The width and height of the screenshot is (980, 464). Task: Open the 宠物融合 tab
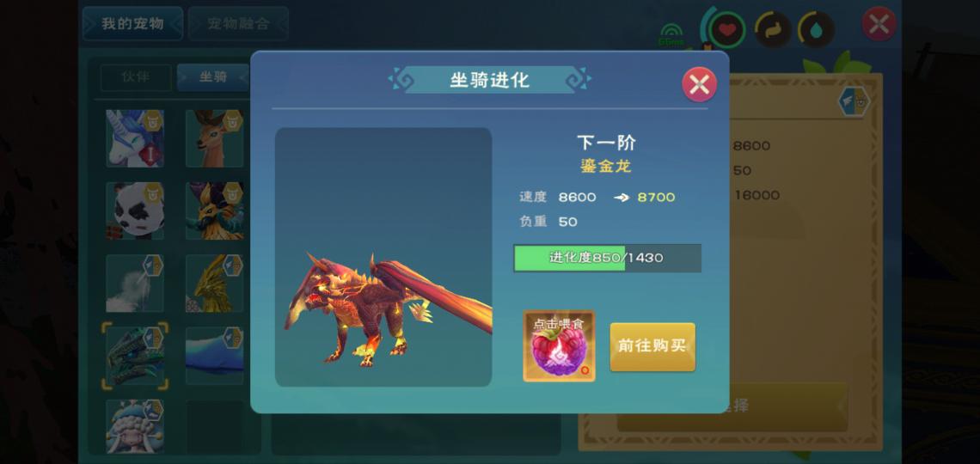238,24
